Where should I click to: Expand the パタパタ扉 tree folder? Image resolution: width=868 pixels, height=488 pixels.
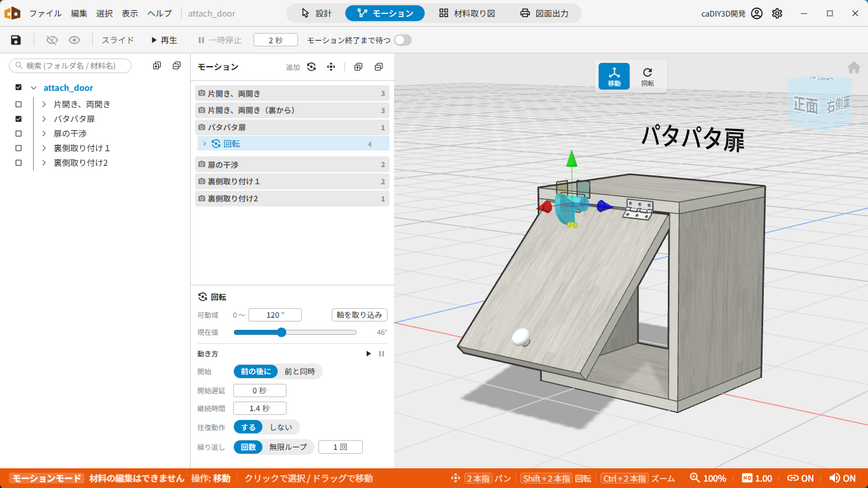pos(44,119)
